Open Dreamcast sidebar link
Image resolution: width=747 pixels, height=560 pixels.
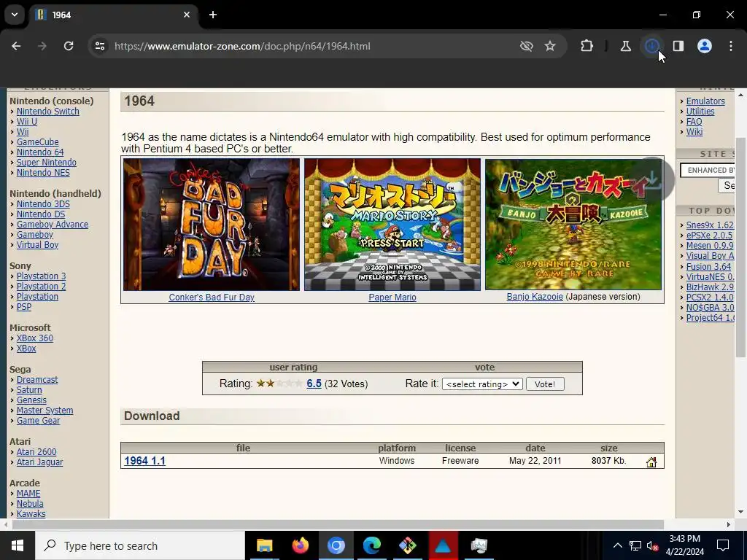[37, 379]
